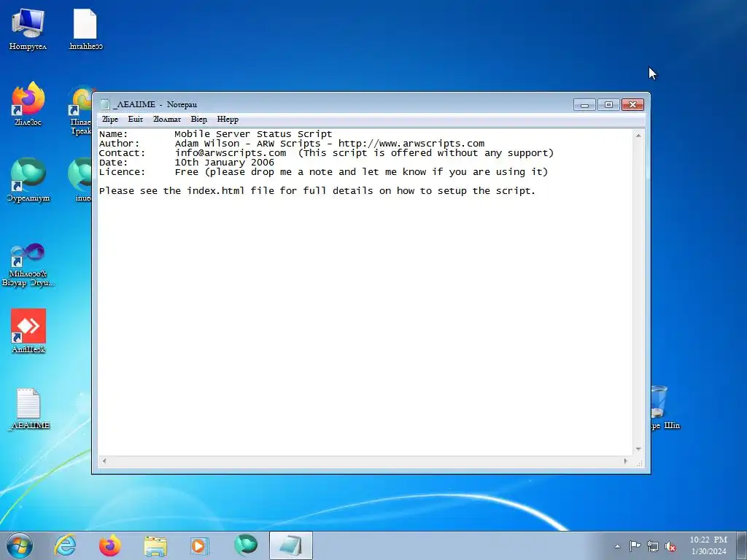747x560 pixels.
Task: Open the Action Center flag icon
Action: coord(635,546)
